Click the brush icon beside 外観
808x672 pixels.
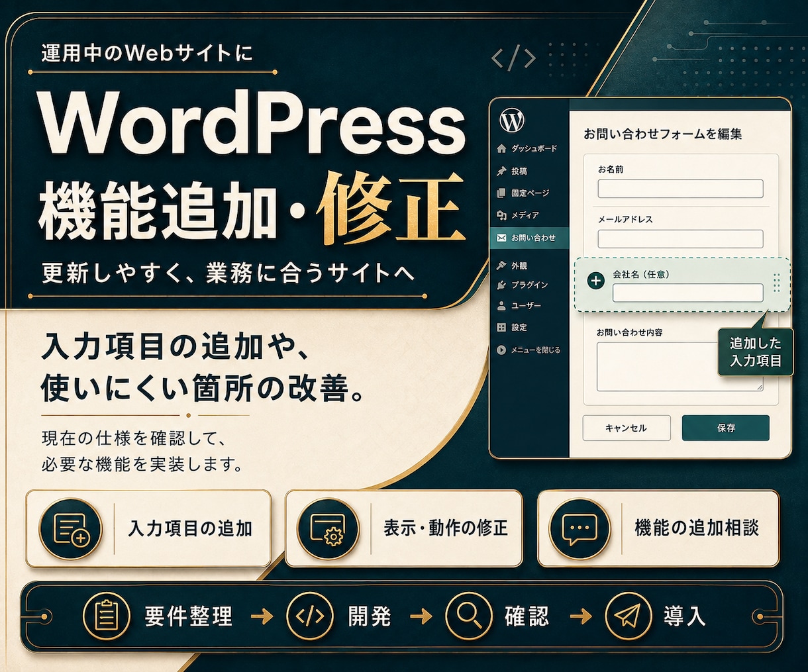click(501, 265)
